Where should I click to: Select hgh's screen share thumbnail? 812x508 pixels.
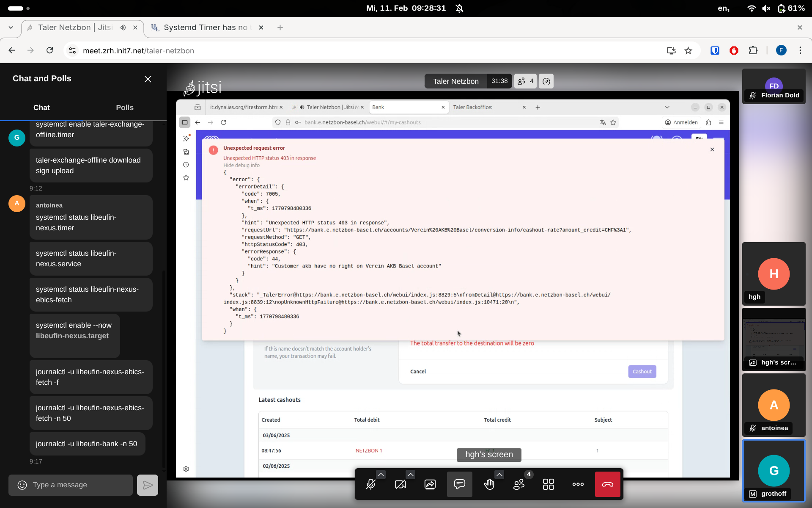point(774,340)
